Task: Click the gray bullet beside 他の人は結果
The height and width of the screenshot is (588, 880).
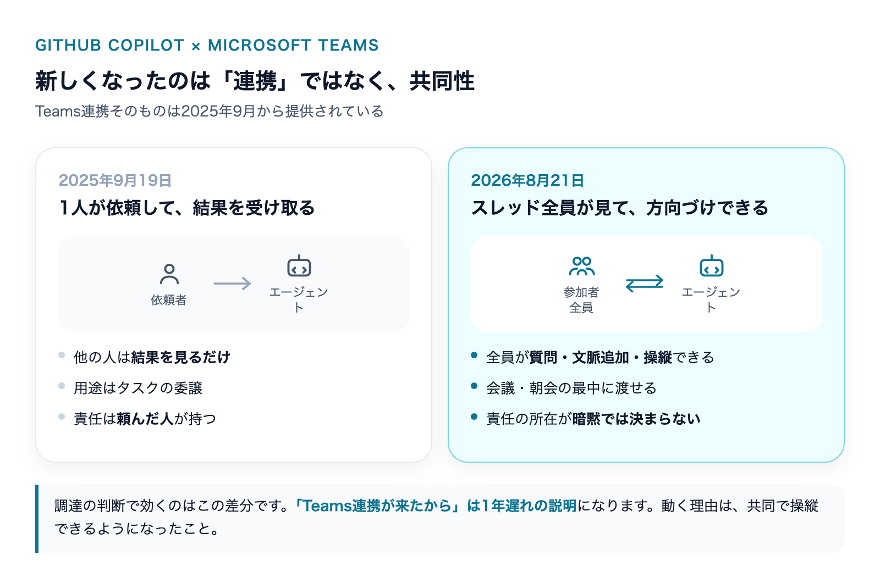Action: 62,355
